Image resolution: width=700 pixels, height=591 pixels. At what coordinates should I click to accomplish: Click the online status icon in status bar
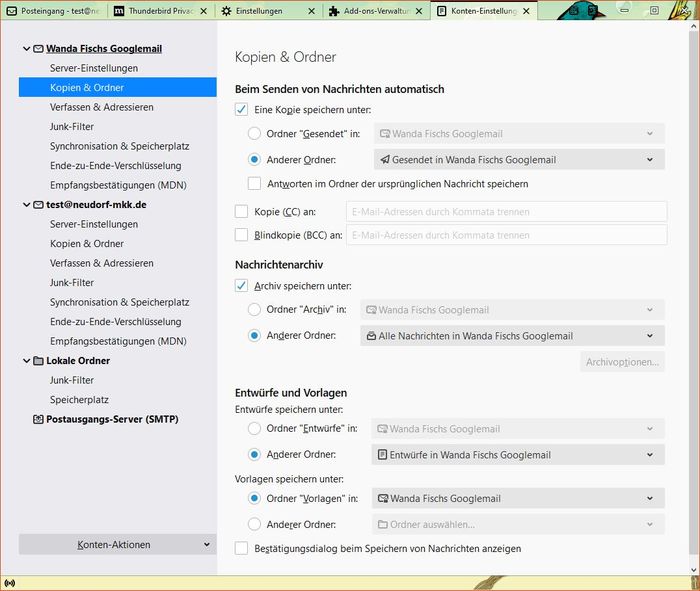(10, 582)
